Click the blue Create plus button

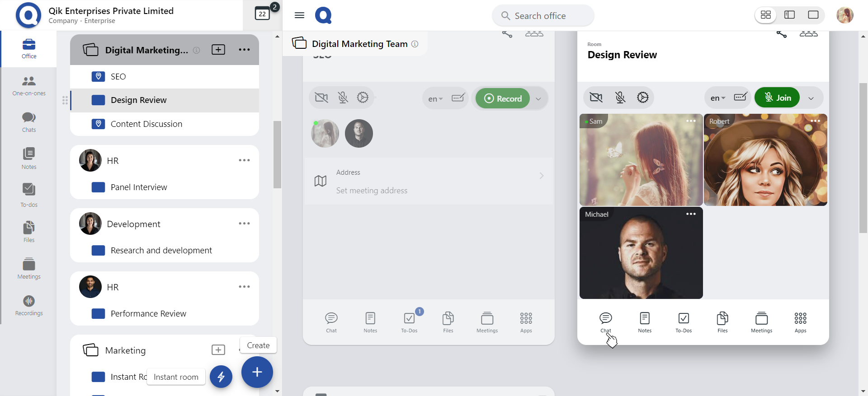[257, 372]
